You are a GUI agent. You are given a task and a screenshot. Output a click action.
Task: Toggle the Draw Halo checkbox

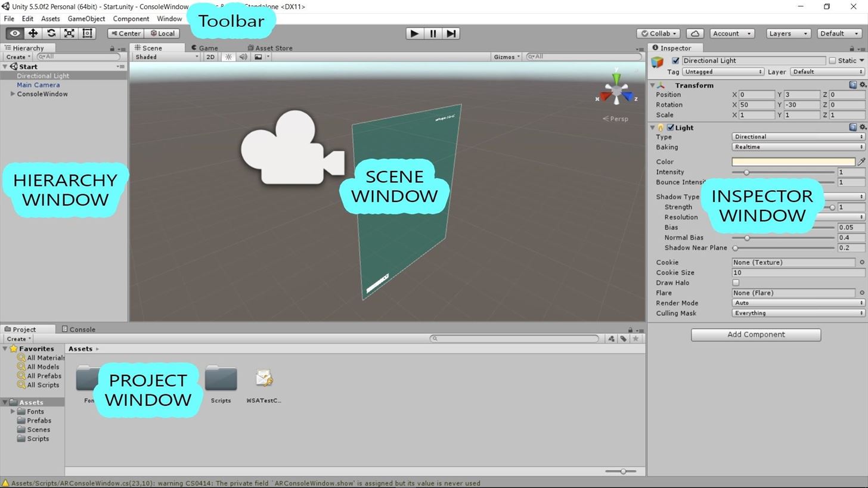point(736,282)
